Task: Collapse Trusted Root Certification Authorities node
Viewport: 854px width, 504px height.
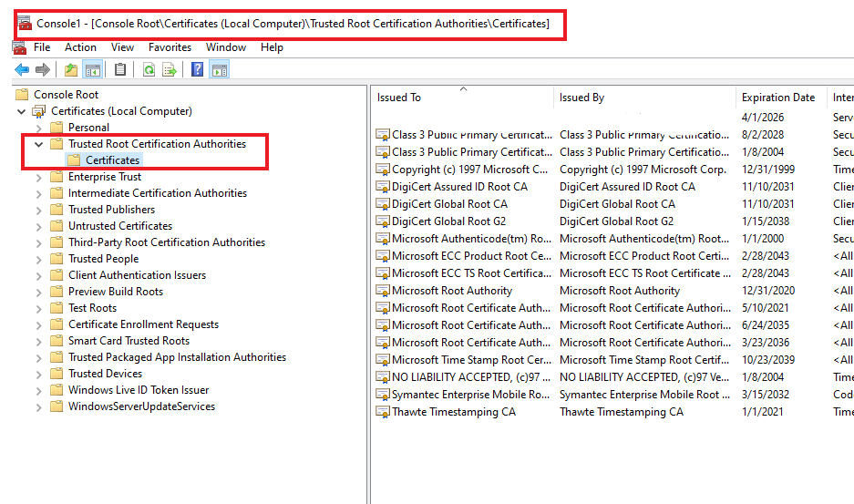Action: (38, 144)
